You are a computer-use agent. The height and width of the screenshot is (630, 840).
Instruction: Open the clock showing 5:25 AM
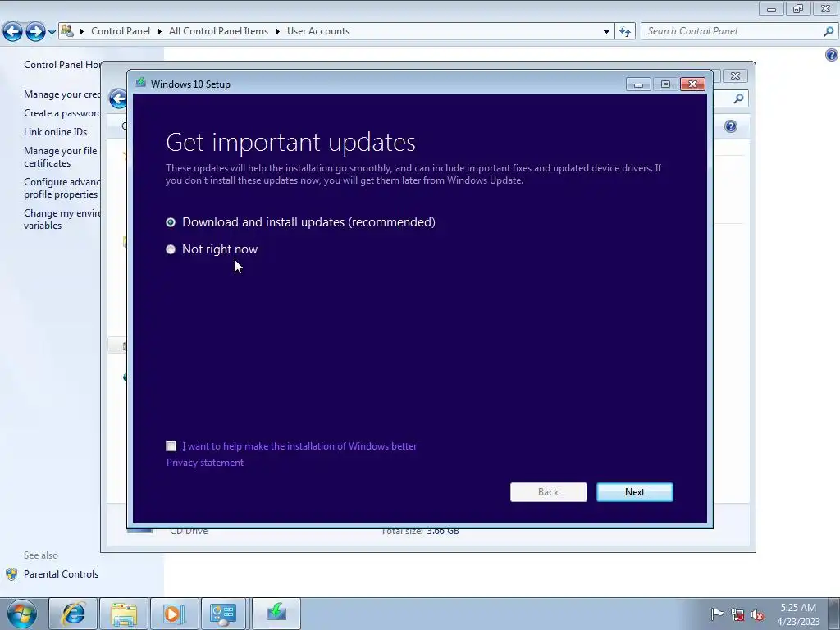coord(798,614)
